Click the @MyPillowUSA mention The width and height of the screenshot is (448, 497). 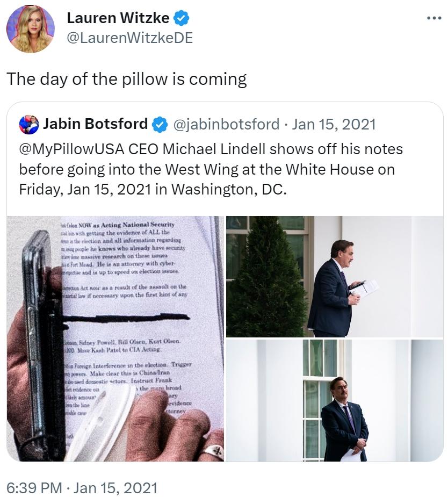coord(72,149)
